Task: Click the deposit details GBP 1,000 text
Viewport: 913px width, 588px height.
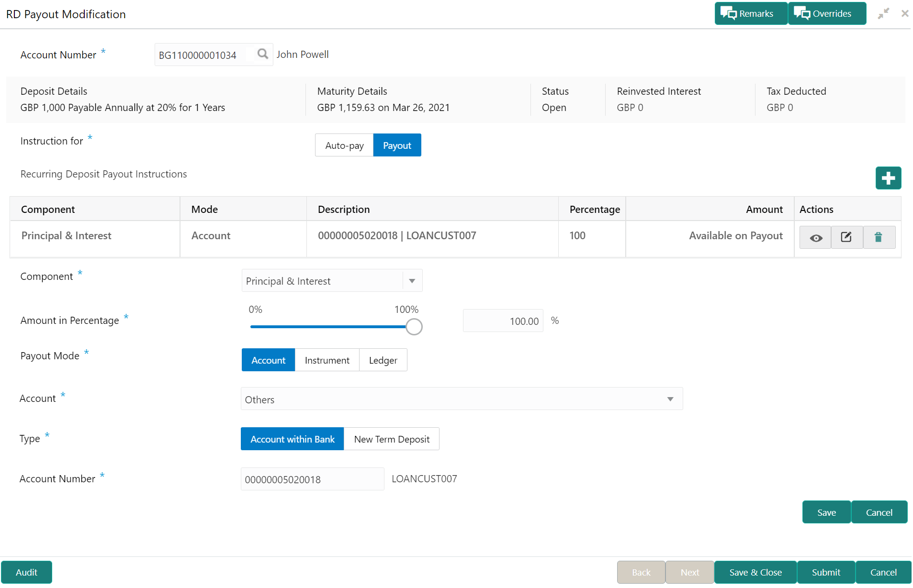Action: point(123,108)
